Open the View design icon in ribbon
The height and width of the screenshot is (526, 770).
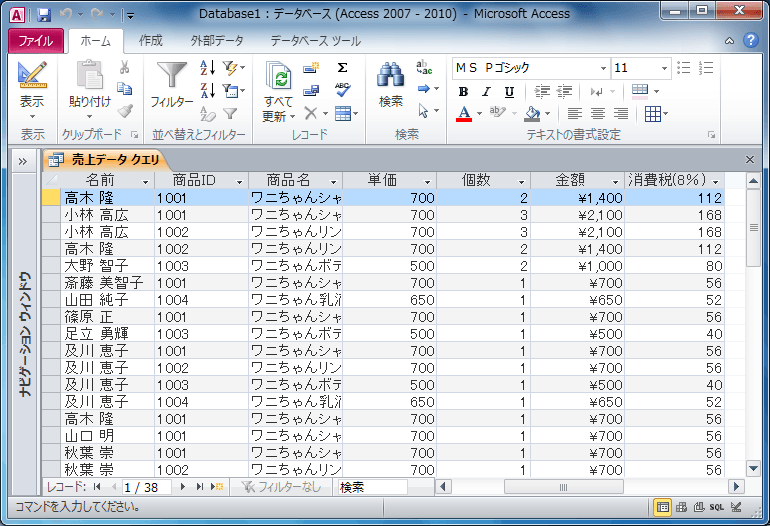click(32, 76)
